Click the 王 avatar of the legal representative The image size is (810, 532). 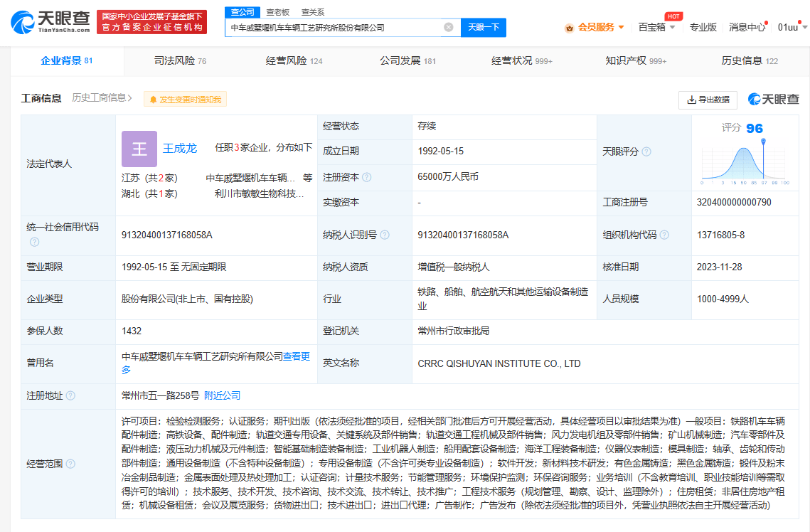[x=139, y=149]
